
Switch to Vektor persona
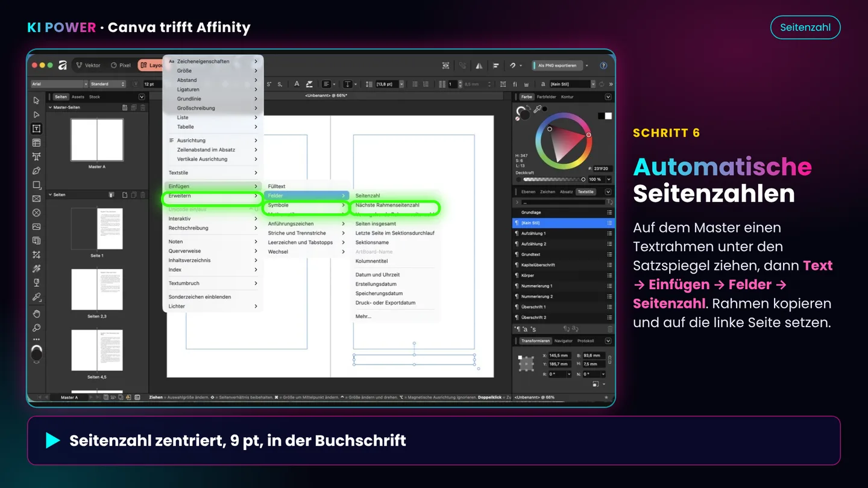[89, 65]
